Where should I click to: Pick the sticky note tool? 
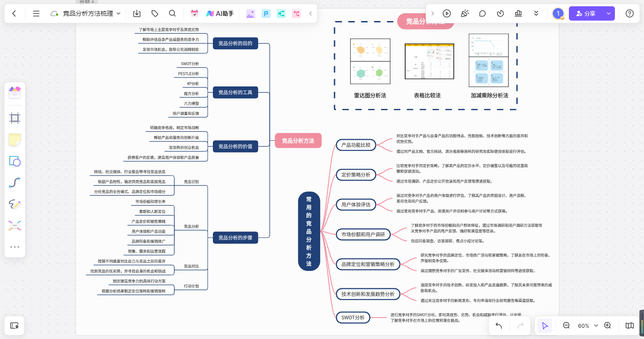(x=15, y=140)
